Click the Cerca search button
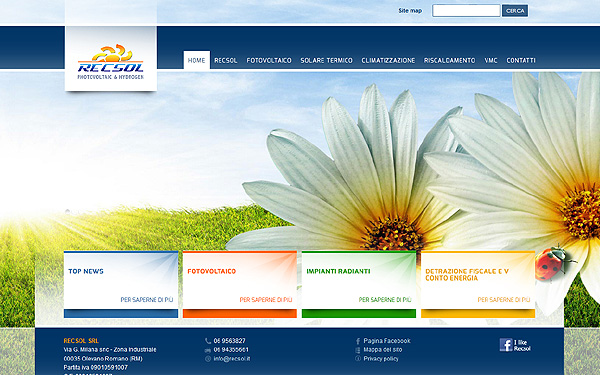Image resolution: width=600 pixels, height=375 pixels. click(515, 11)
